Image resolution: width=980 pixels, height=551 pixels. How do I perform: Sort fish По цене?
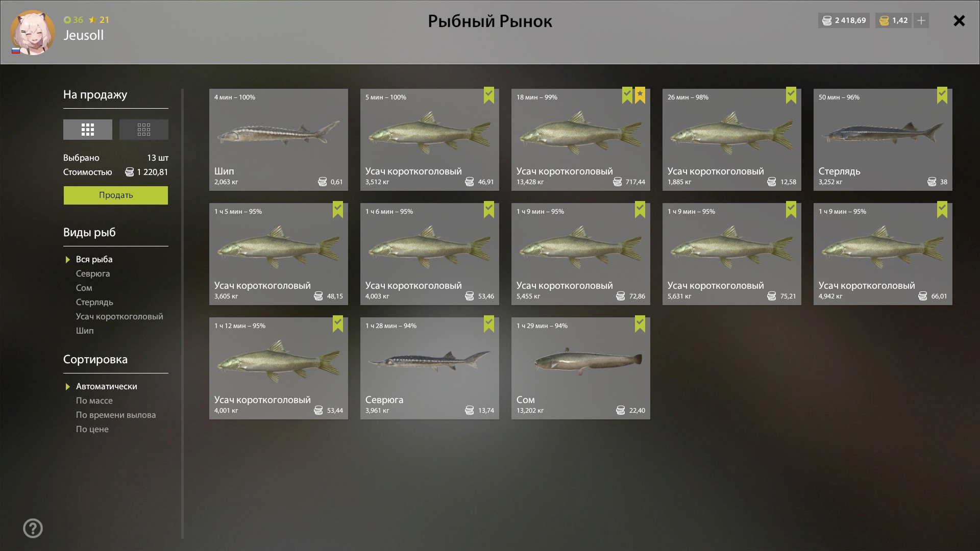click(92, 429)
